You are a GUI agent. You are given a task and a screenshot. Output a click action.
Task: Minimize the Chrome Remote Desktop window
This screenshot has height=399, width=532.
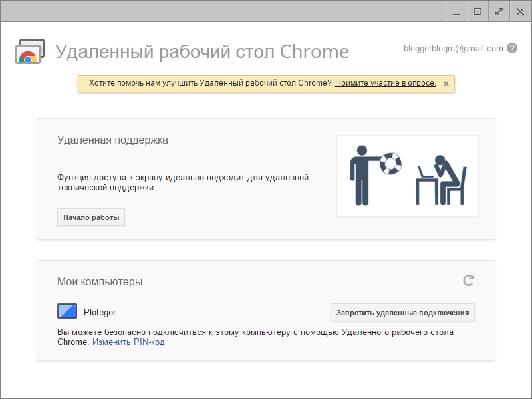pyautogui.click(x=457, y=12)
